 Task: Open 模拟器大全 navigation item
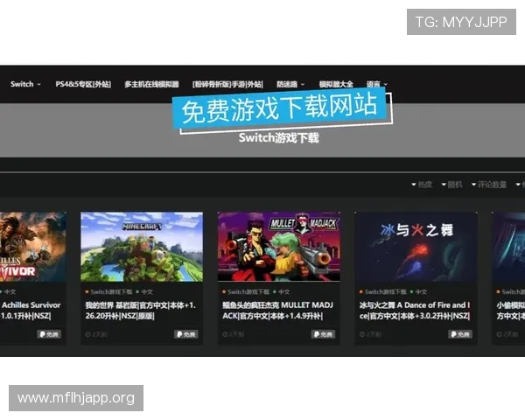(x=336, y=84)
